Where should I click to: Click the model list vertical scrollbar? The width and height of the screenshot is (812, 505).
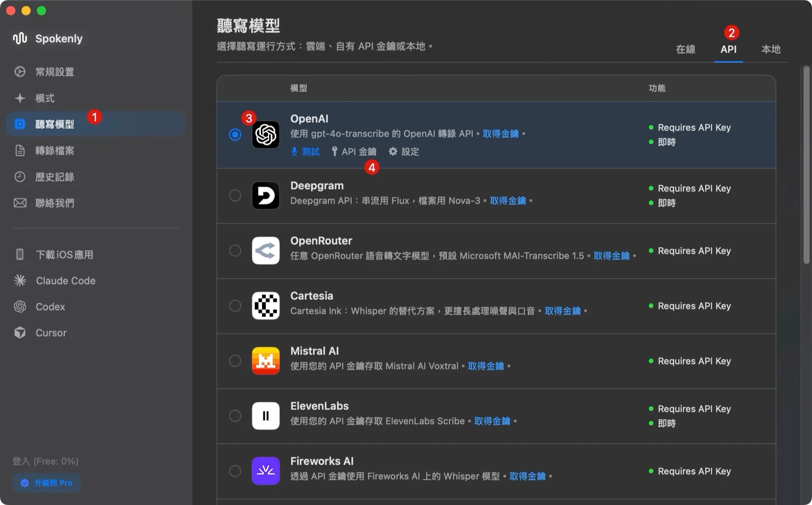806,165
